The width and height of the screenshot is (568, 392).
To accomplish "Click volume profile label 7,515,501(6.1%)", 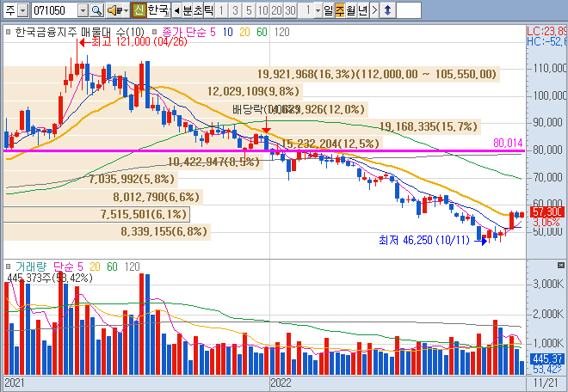I will point(144,214).
